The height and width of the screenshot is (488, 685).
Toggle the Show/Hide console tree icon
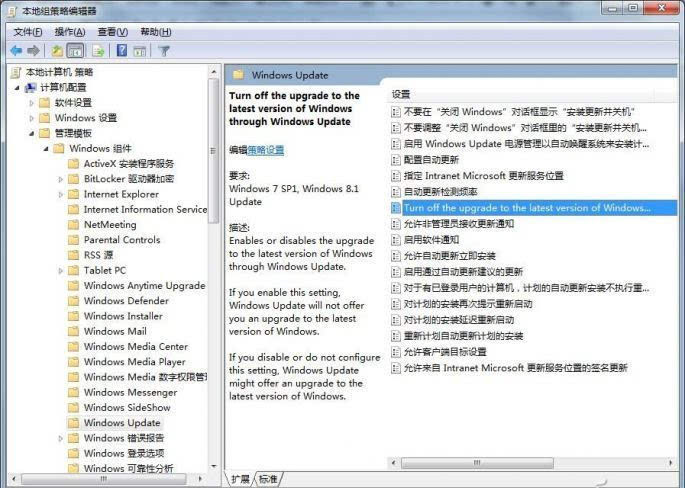pyautogui.click(x=75, y=51)
